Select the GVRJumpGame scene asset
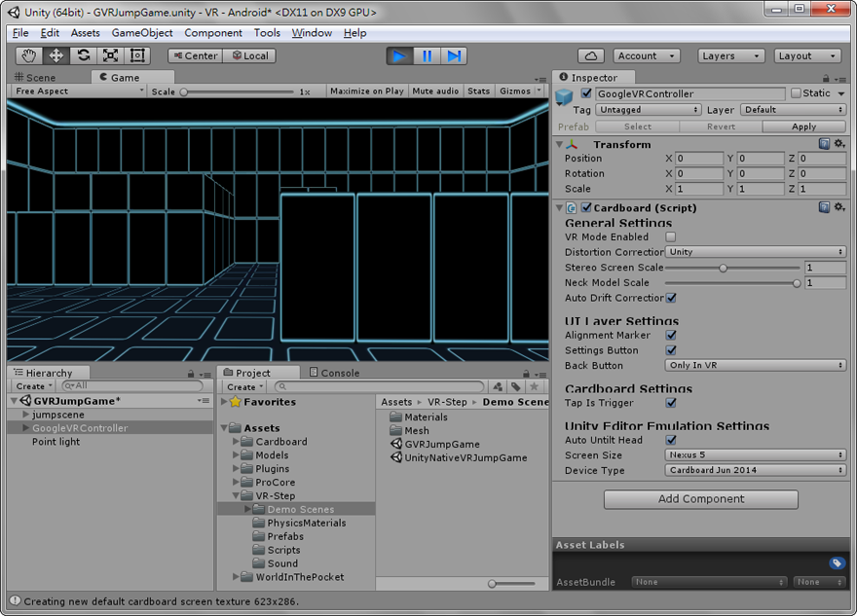Image resolution: width=857 pixels, height=616 pixels. point(435,444)
